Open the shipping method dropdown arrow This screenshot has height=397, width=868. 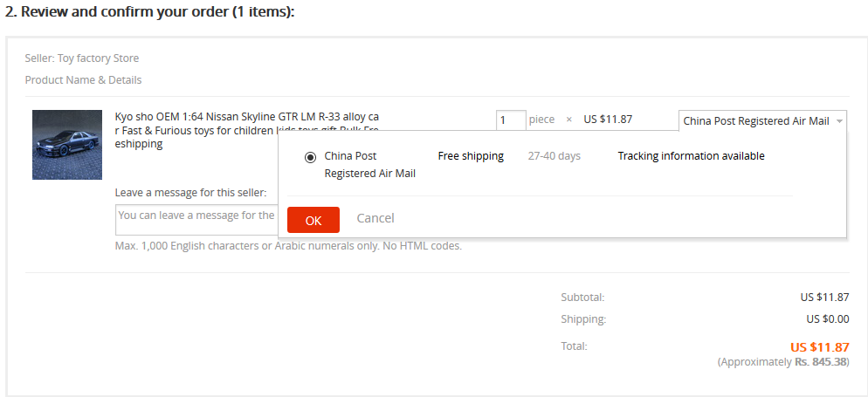point(839,120)
